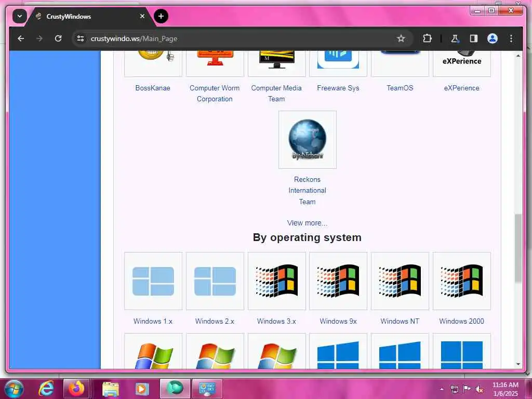
Task: Open the BossKanae link
Action: coord(153,88)
